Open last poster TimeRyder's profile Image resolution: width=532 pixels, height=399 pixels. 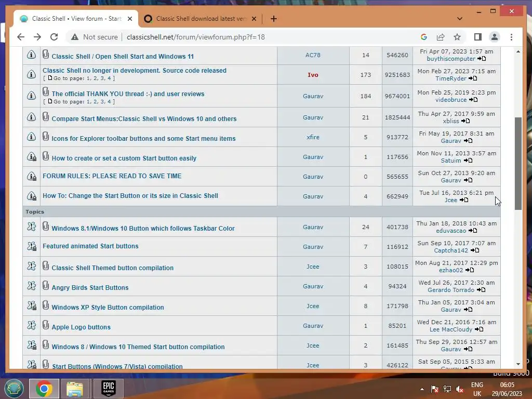(x=451, y=78)
